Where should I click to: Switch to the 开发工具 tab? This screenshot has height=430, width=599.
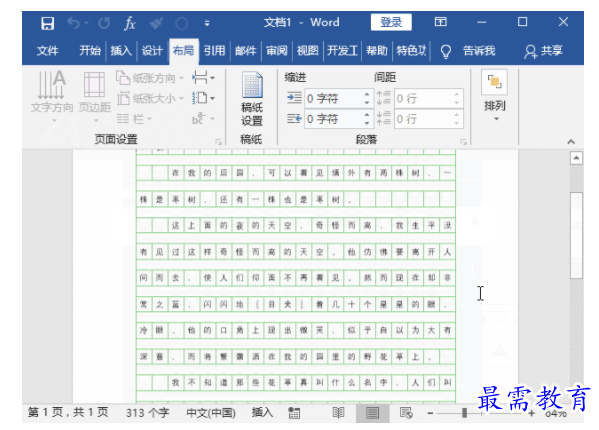342,51
